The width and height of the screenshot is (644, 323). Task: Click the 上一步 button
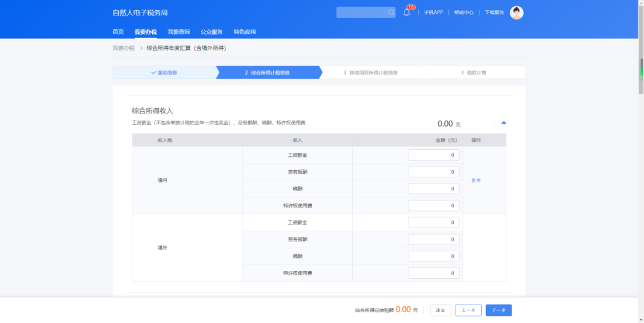pyautogui.click(x=468, y=310)
